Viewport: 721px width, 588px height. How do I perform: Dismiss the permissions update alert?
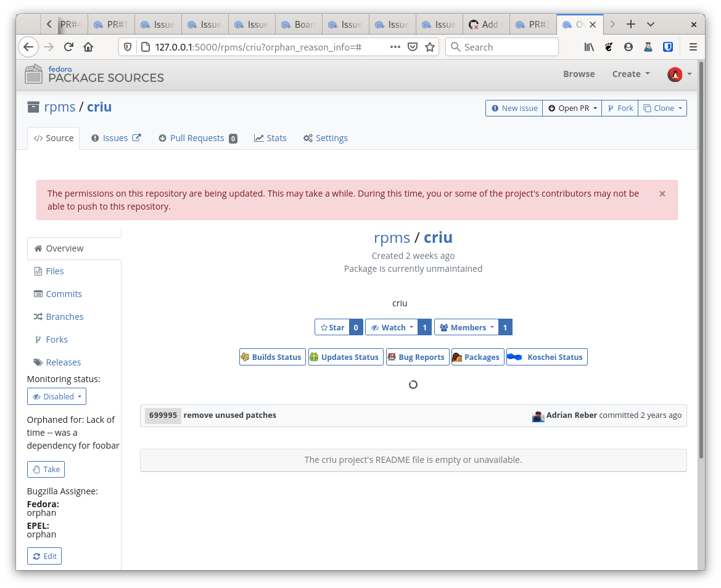(x=662, y=194)
